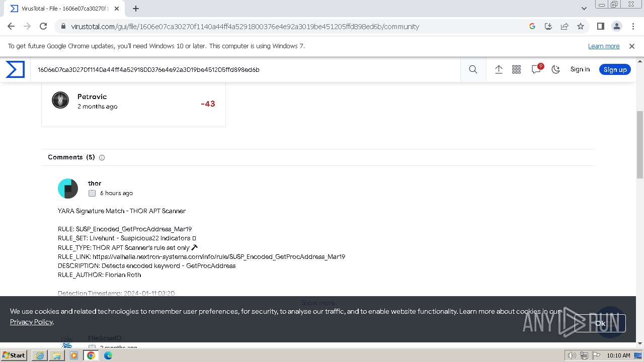Viewport: 644px width, 362px height.
Task: Click Petrovic's avatar
Action: [x=60, y=100]
